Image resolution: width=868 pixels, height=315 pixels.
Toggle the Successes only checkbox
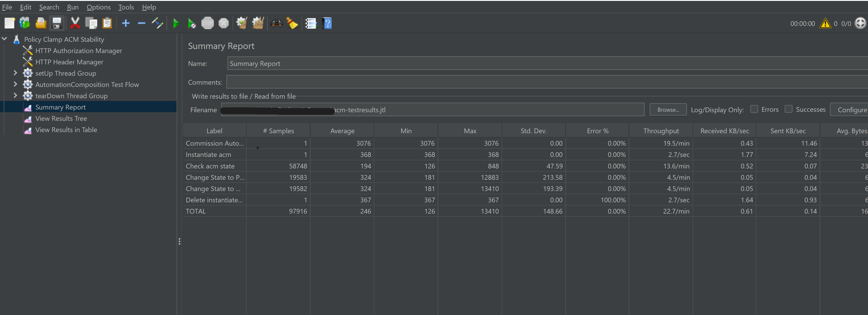coord(788,109)
